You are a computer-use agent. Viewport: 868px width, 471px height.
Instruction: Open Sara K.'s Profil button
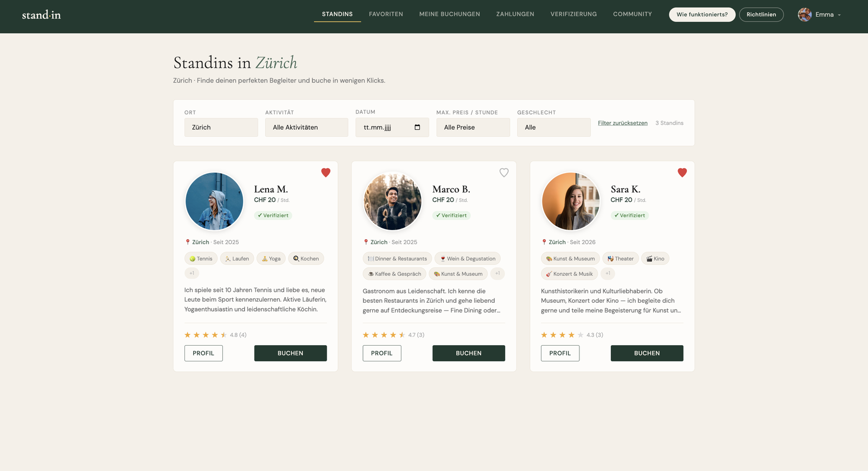coord(560,353)
